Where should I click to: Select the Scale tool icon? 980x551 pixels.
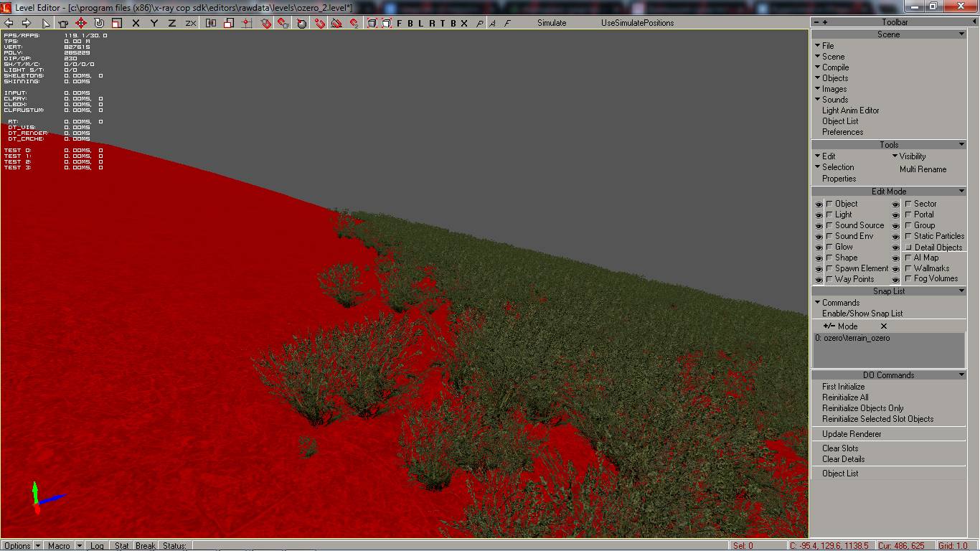117,23
